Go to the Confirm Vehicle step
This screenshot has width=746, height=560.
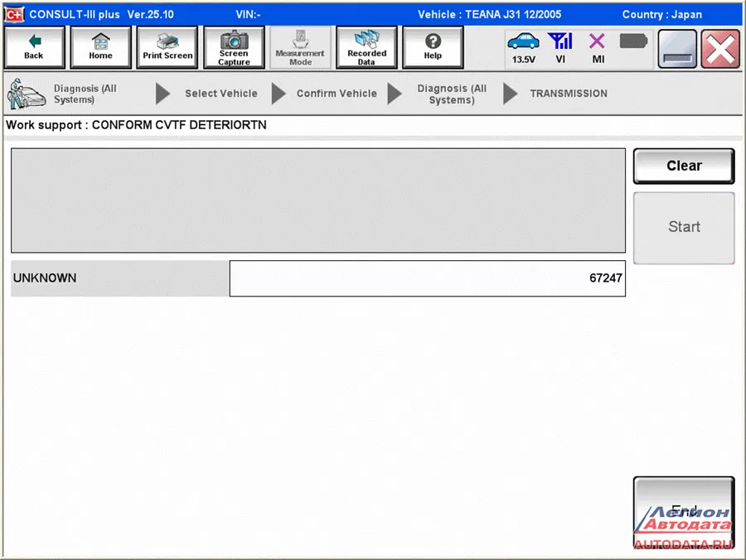click(337, 94)
